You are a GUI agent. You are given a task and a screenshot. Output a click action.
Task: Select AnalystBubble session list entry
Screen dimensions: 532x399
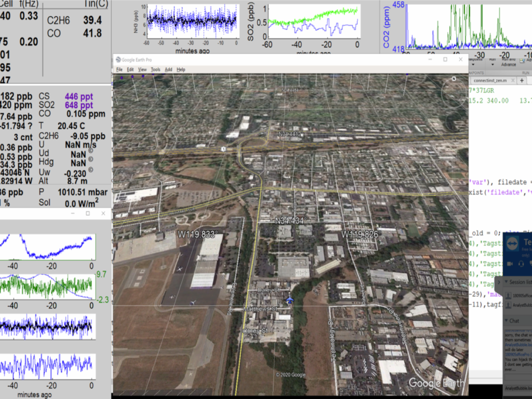(518, 305)
